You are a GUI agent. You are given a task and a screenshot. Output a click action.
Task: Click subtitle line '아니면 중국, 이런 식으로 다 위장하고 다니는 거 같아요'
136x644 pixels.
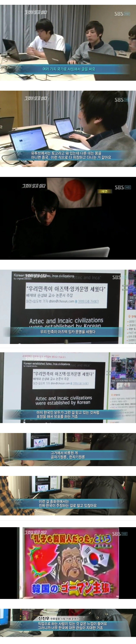[x=71, y=158]
